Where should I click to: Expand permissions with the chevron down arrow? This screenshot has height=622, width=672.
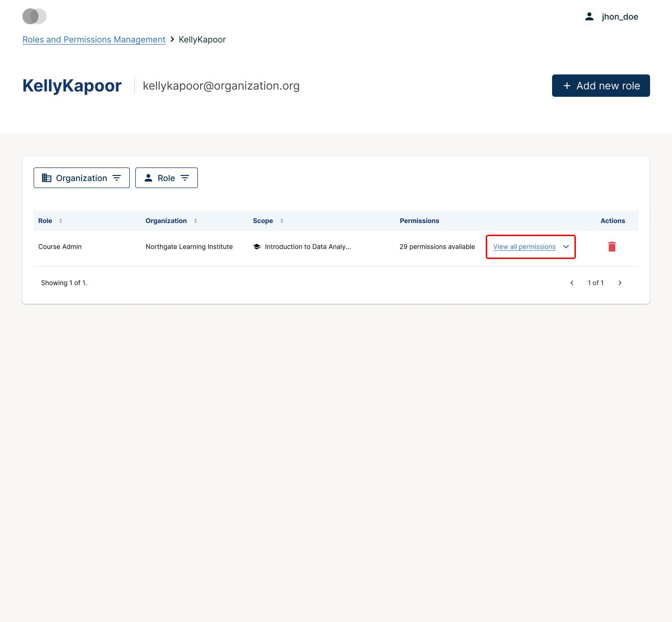pyautogui.click(x=566, y=247)
